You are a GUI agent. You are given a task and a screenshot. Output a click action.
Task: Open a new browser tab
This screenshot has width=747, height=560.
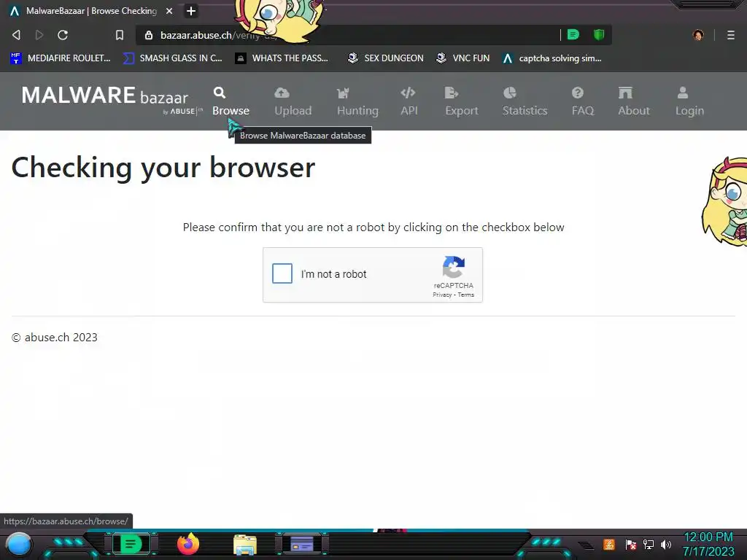click(x=191, y=11)
